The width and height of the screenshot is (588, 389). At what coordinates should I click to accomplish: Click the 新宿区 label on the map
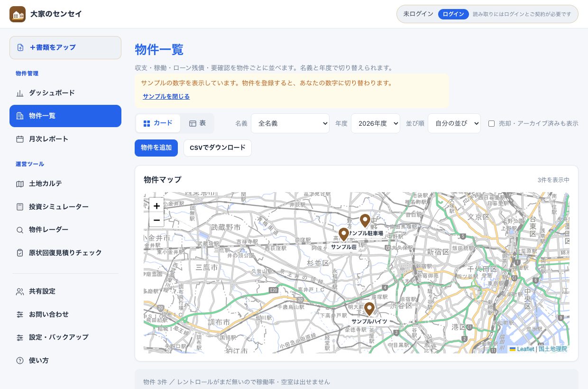[x=437, y=251]
